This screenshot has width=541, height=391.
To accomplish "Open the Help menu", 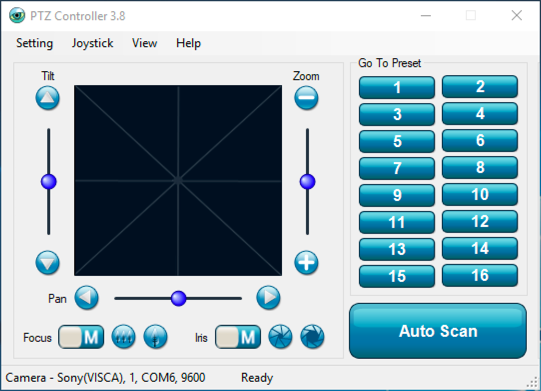I will (188, 43).
